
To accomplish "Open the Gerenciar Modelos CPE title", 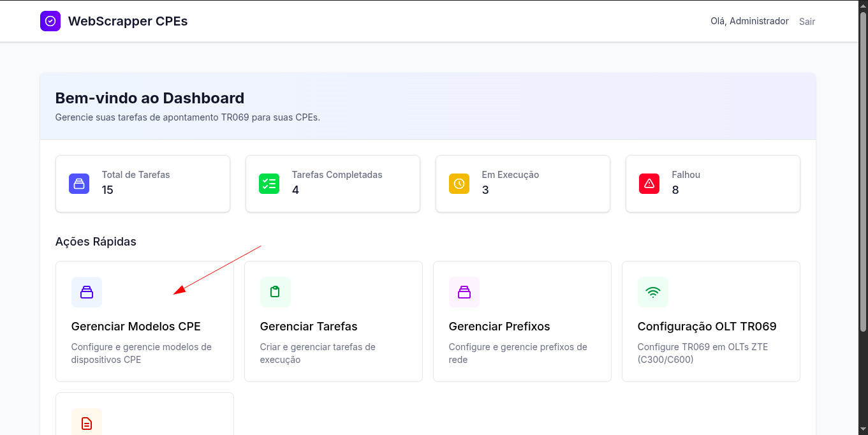I will tap(136, 327).
